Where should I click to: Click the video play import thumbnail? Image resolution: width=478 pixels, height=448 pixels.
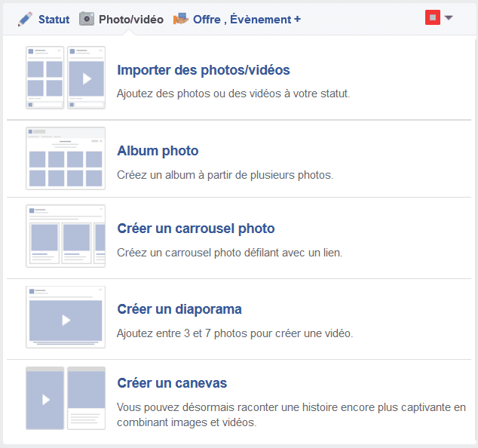[x=86, y=78]
